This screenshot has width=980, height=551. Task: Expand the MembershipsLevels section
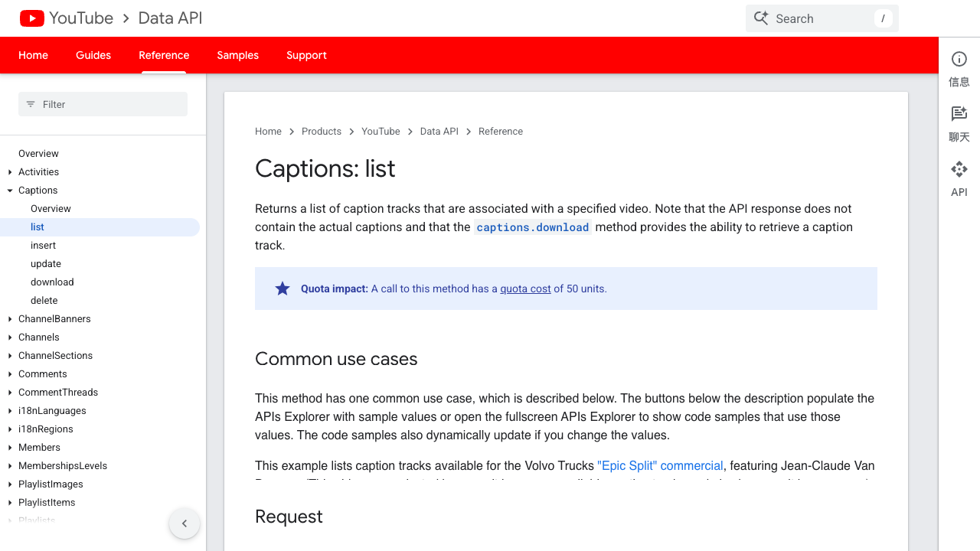[x=10, y=466]
